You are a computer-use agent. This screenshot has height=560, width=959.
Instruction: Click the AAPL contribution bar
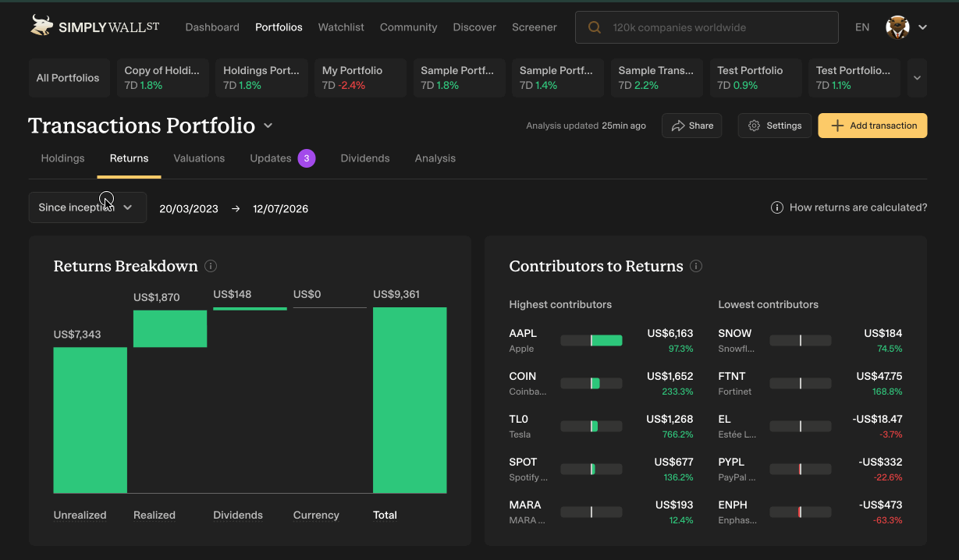591,340
